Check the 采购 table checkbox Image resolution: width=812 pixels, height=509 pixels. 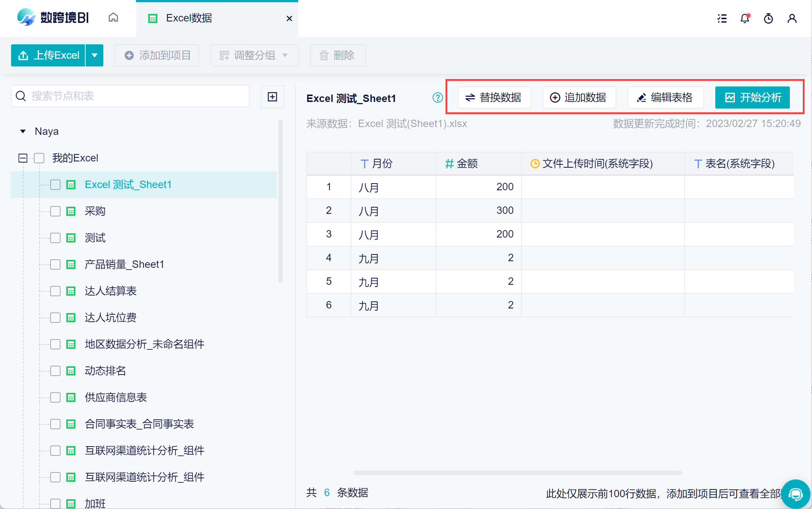pos(55,211)
